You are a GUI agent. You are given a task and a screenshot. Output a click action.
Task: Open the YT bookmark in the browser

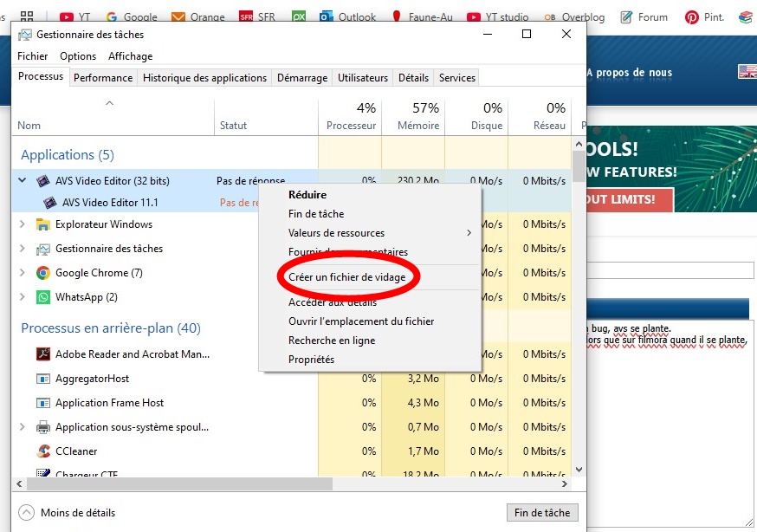coord(75,17)
